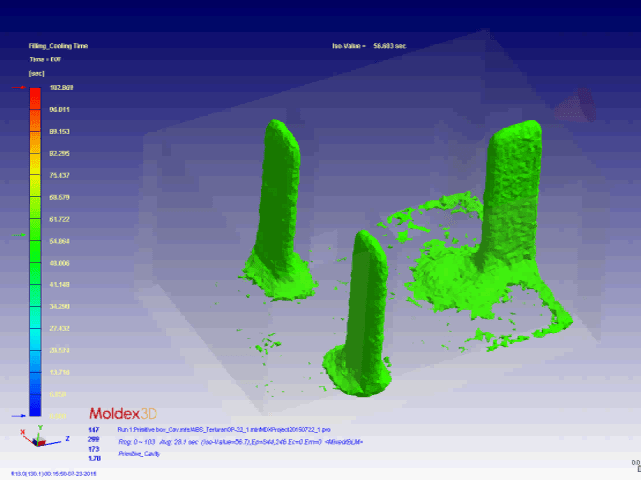The image size is (641, 480).
Task: Click the XYZ axis orientation triad
Action: pos(43,437)
